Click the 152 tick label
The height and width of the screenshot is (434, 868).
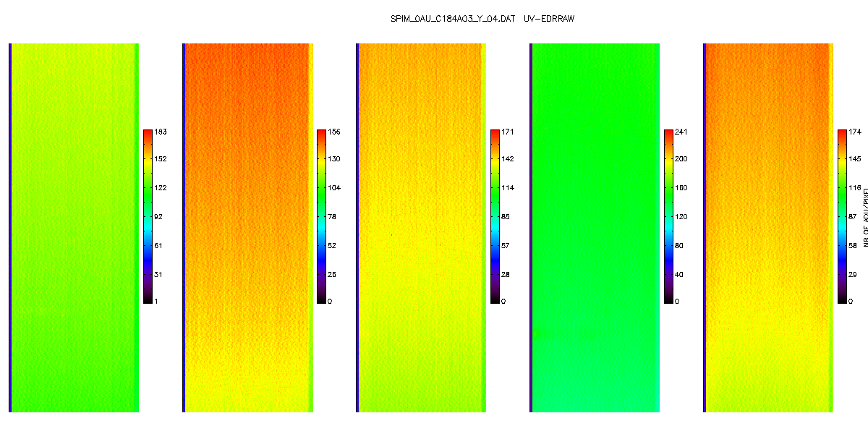click(161, 159)
